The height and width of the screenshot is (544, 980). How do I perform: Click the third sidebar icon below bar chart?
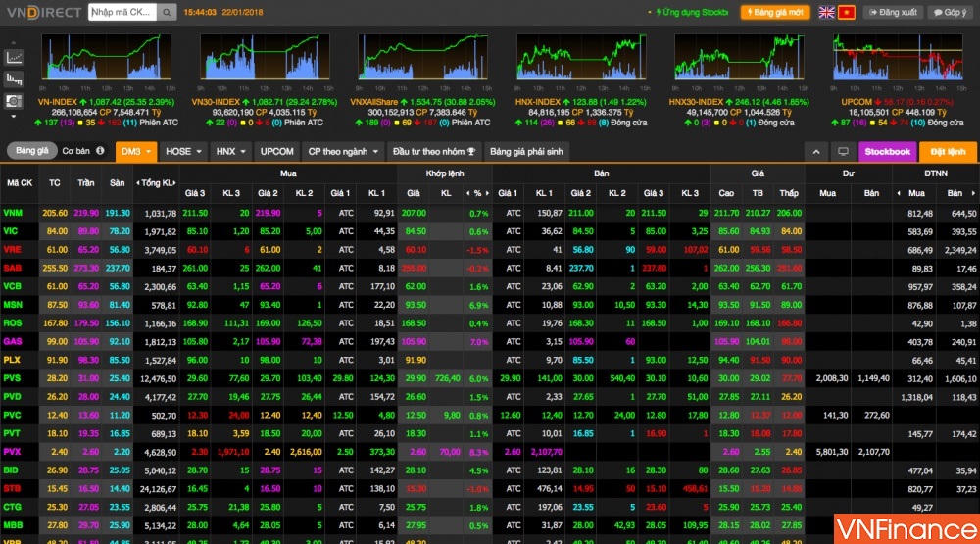coord(15,101)
